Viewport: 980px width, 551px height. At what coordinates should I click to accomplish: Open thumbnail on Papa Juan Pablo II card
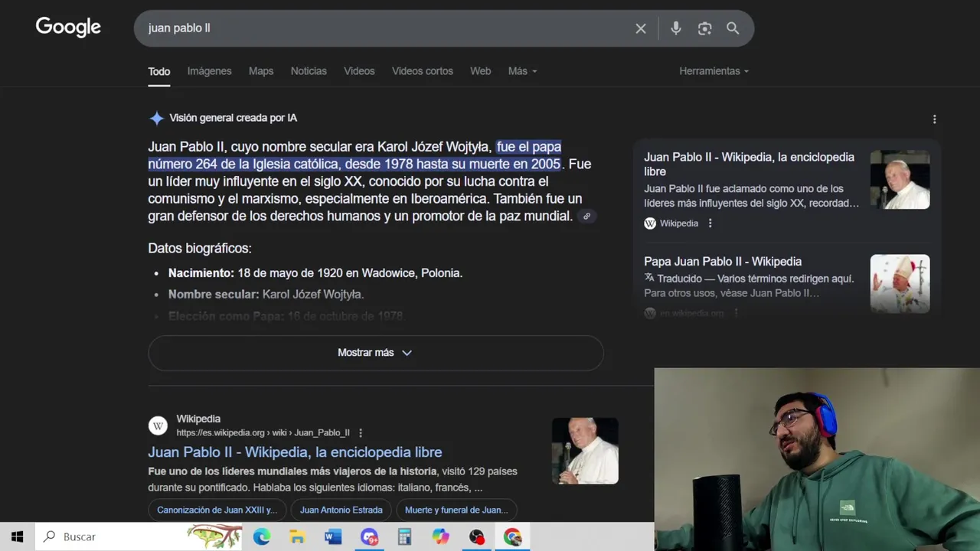click(x=900, y=284)
